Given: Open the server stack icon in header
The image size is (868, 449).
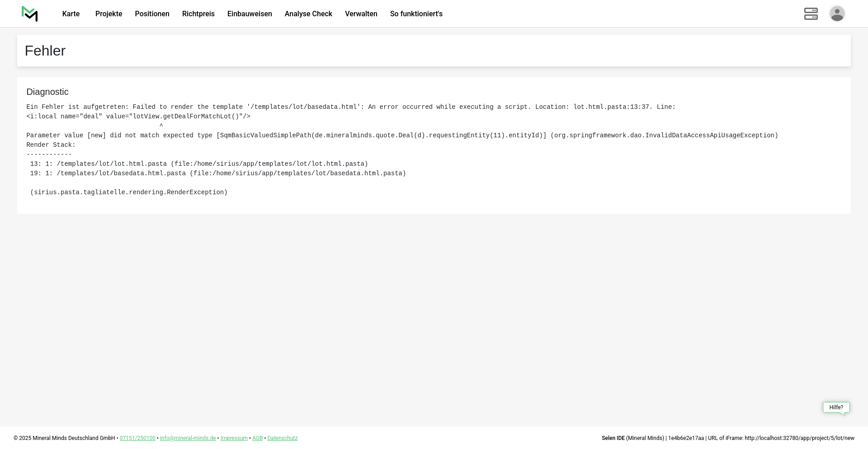Looking at the screenshot, I should point(811,14).
